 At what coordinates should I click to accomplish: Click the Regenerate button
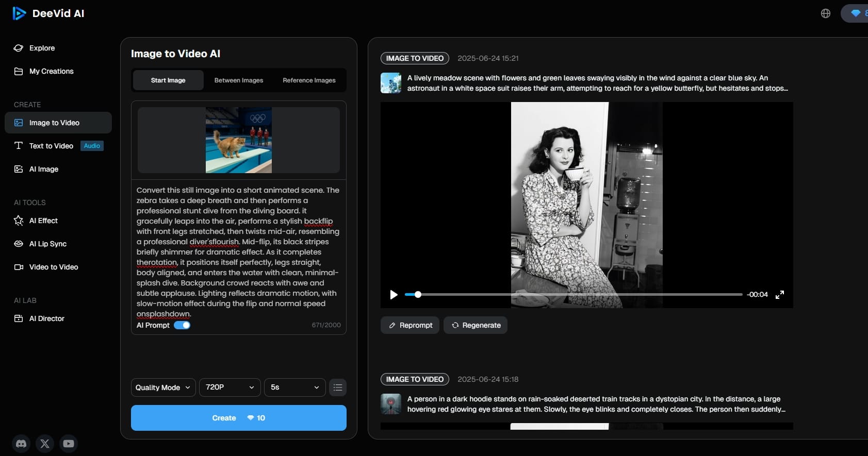click(476, 325)
